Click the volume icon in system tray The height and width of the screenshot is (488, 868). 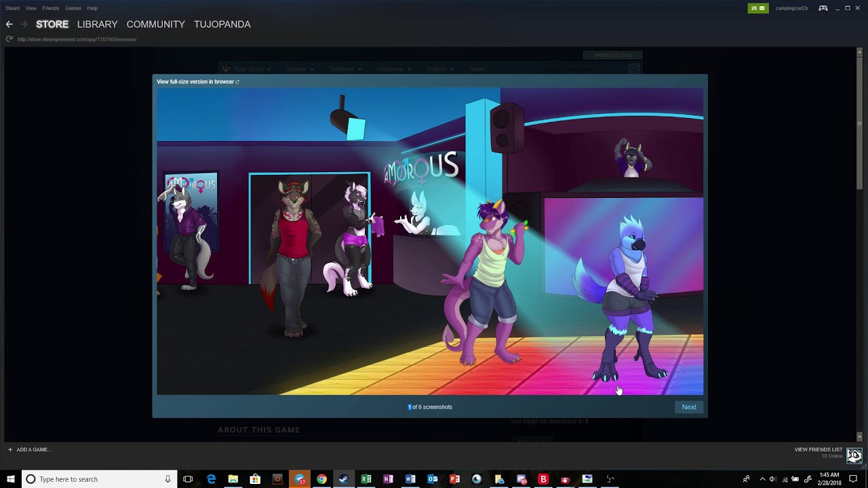point(772,479)
